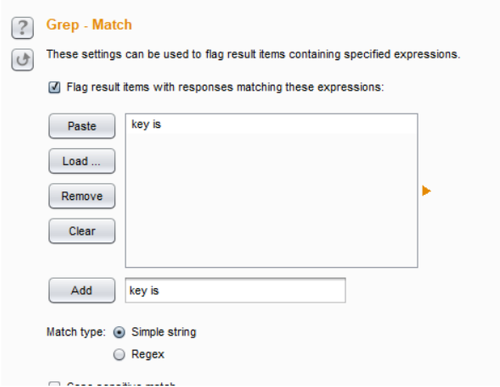
Task: Click the Add button
Action: click(82, 290)
